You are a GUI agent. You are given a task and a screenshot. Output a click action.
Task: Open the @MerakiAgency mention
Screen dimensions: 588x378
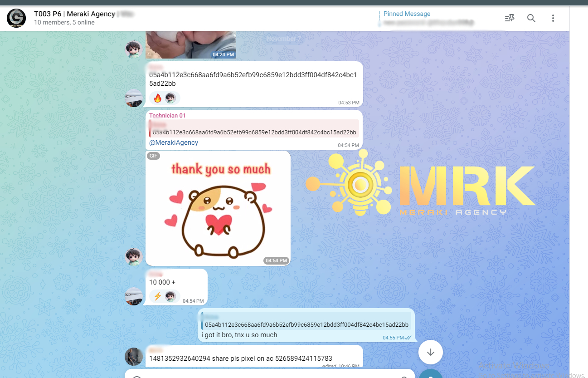tap(174, 142)
